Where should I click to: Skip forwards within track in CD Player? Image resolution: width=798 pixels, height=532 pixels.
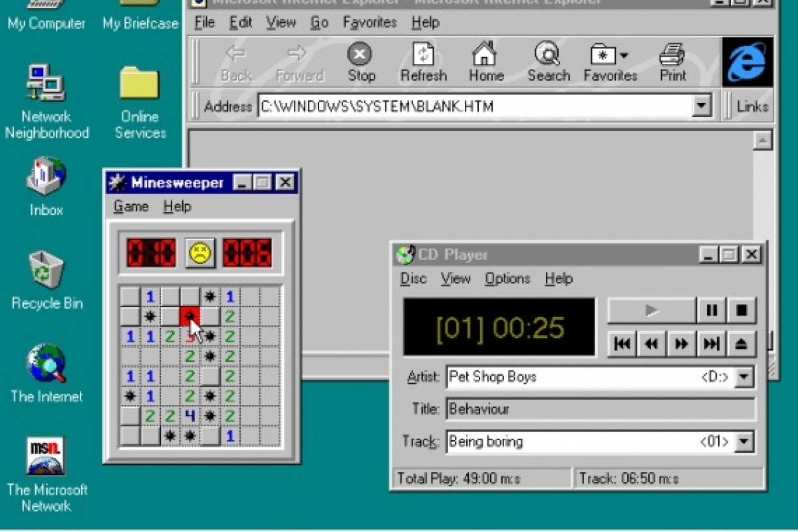point(682,344)
